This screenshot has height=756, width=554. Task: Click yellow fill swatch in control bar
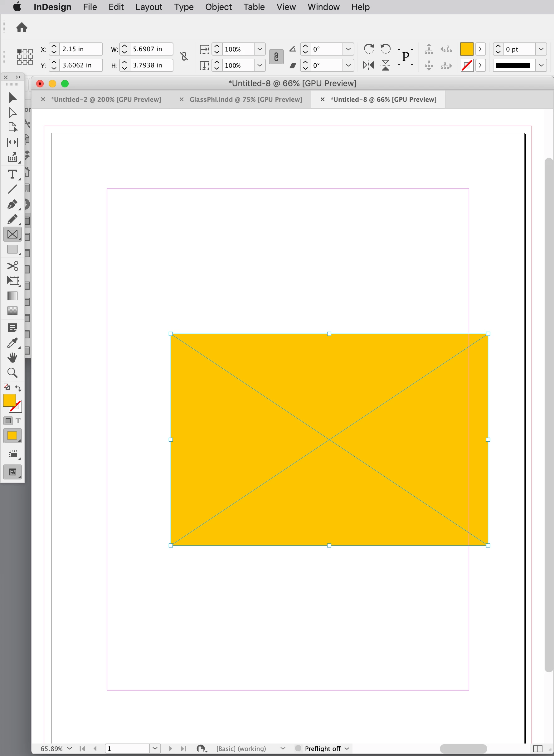pos(466,49)
